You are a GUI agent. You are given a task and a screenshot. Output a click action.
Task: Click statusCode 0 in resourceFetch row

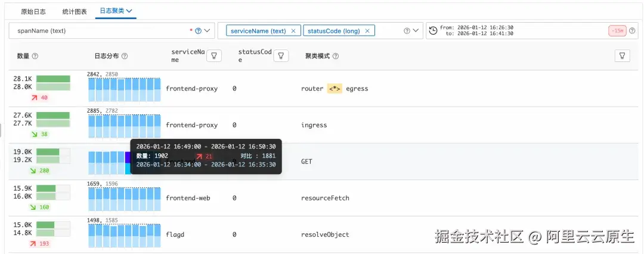pos(234,198)
